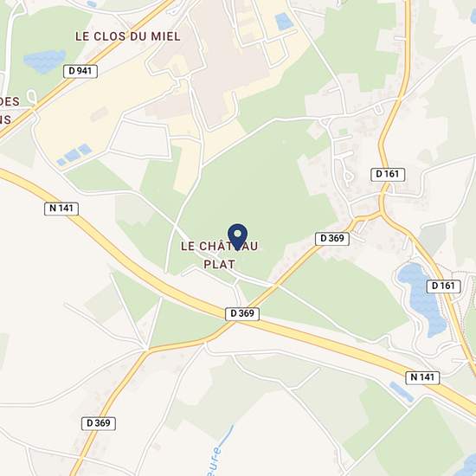
Task: Click the D 369 shield near village
Action: pos(332,239)
